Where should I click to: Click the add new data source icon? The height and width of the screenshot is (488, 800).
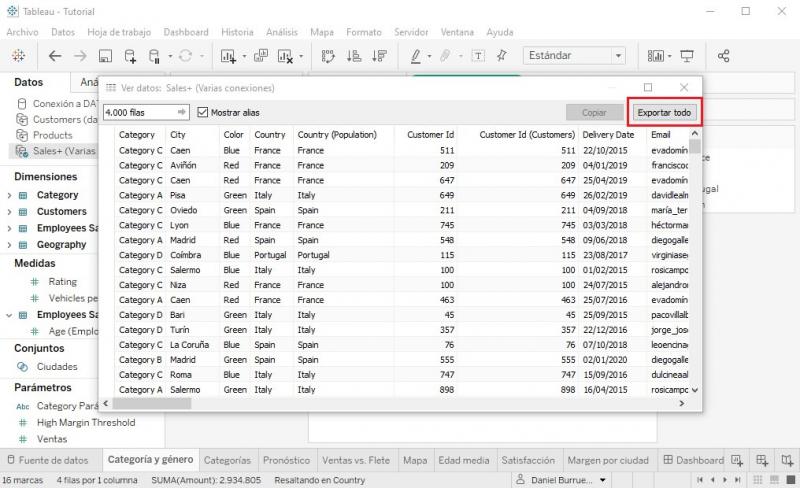130,56
